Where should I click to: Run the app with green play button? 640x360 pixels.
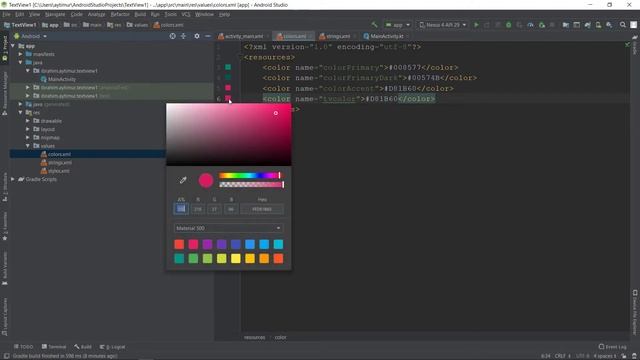click(476, 25)
